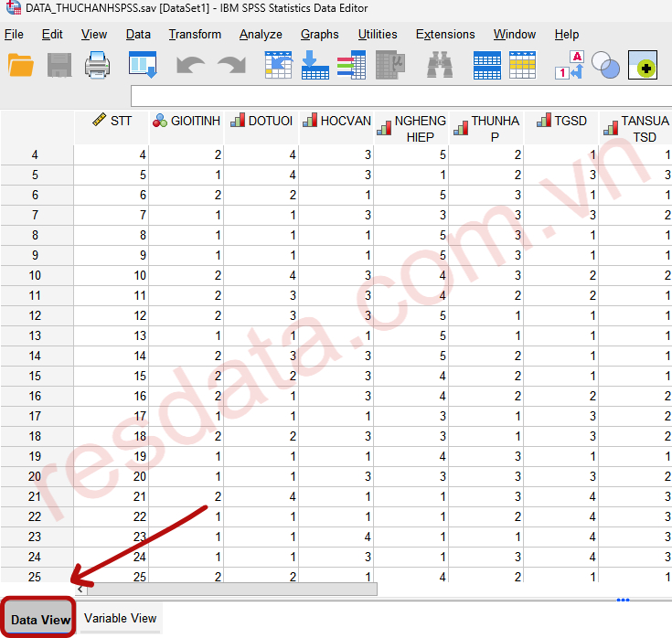This screenshot has width=672, height=638.
Task: Toggle the Value Labels display icon
Action: coord(569,66)
